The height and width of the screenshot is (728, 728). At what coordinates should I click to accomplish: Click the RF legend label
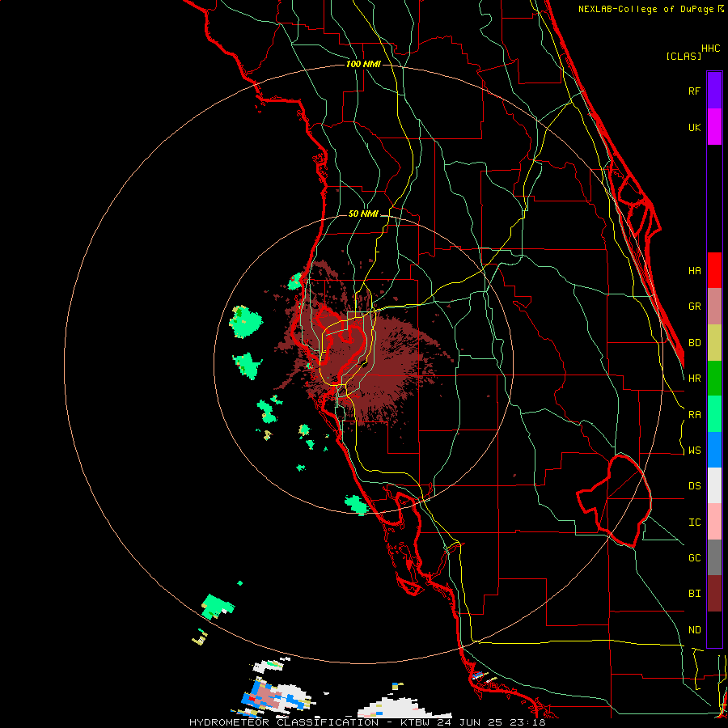coord(694,91)
